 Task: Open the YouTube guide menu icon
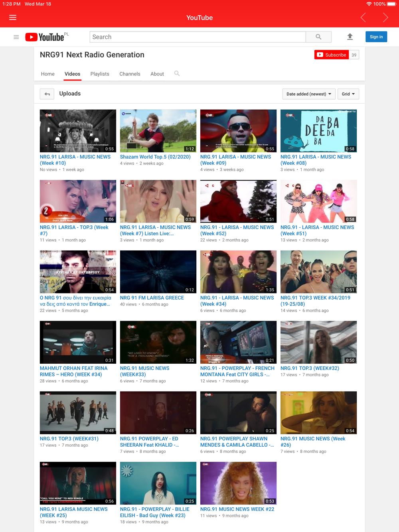(x=16, y=37)
